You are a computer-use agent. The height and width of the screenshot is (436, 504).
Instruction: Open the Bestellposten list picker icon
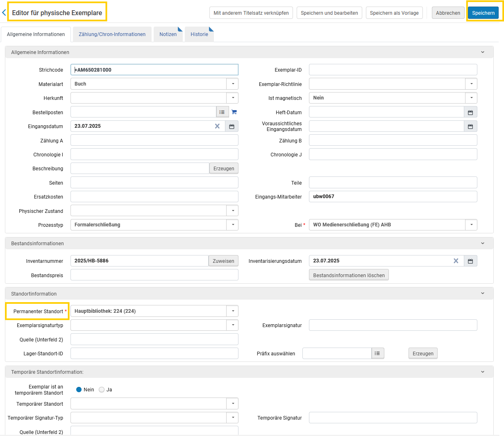point(222,112)
